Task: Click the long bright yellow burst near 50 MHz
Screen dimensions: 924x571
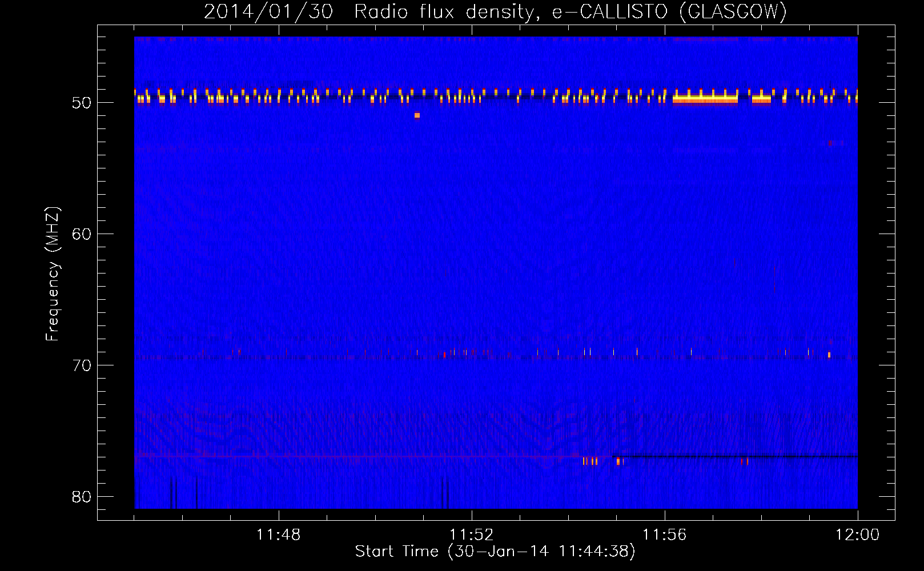Action: click(x=705, y=99)
